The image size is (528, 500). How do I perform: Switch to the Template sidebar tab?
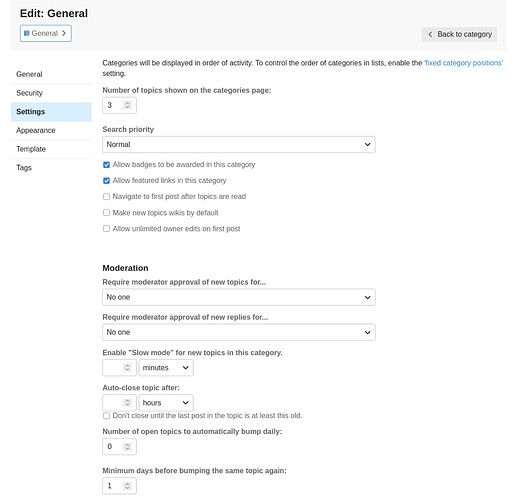point(51,149)
